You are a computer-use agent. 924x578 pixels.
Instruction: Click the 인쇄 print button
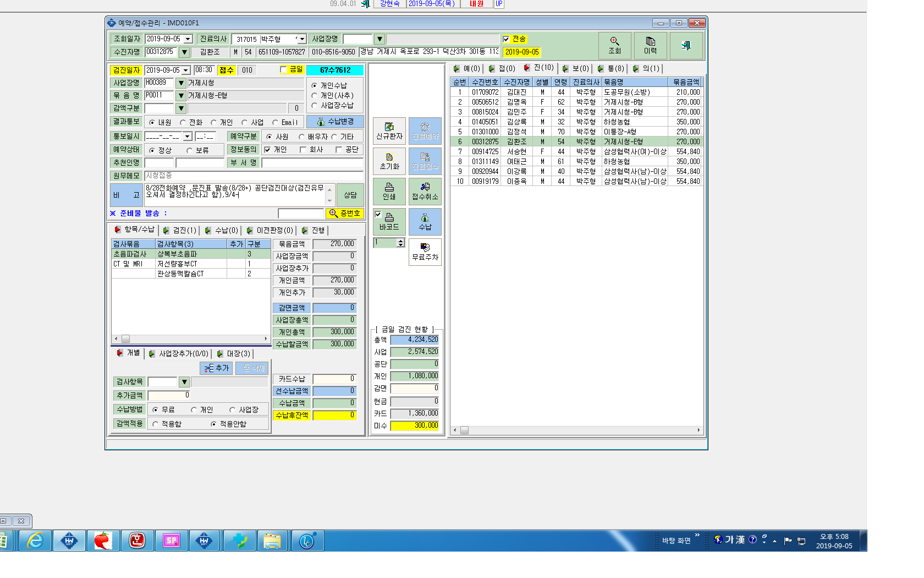(x=389, y=192)
